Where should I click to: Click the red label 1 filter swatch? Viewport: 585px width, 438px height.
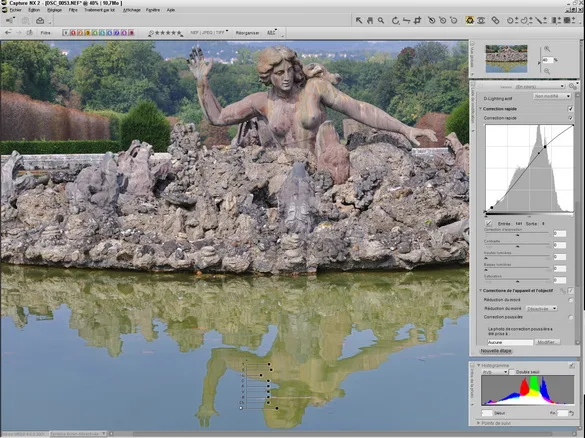[73, 33]
